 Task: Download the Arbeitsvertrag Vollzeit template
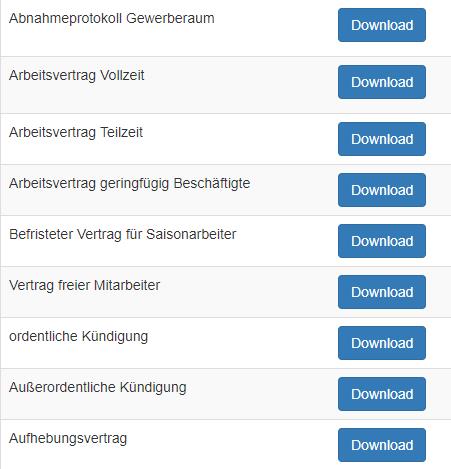[382, 82]
